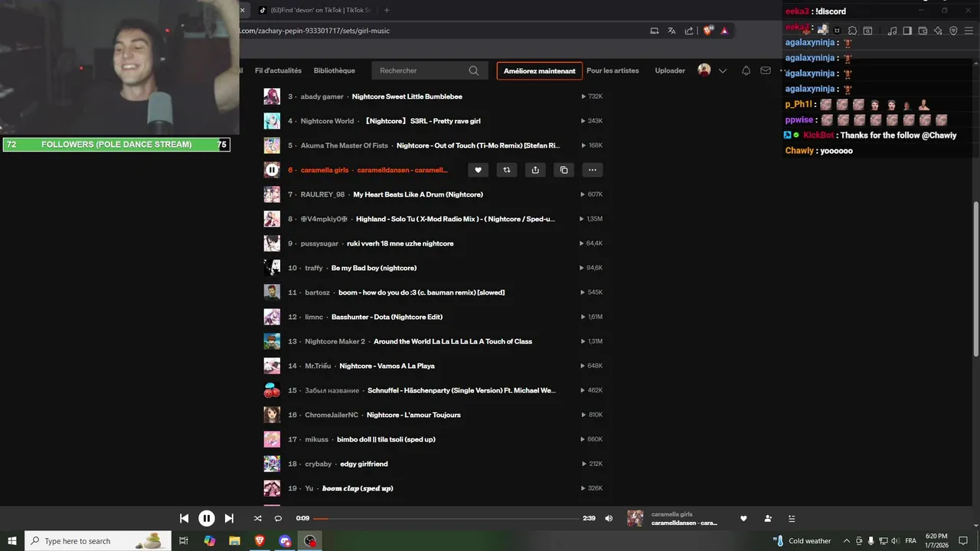Open Task View on the taskbar
The image size is (980, 551).
(x=184, y=541)
